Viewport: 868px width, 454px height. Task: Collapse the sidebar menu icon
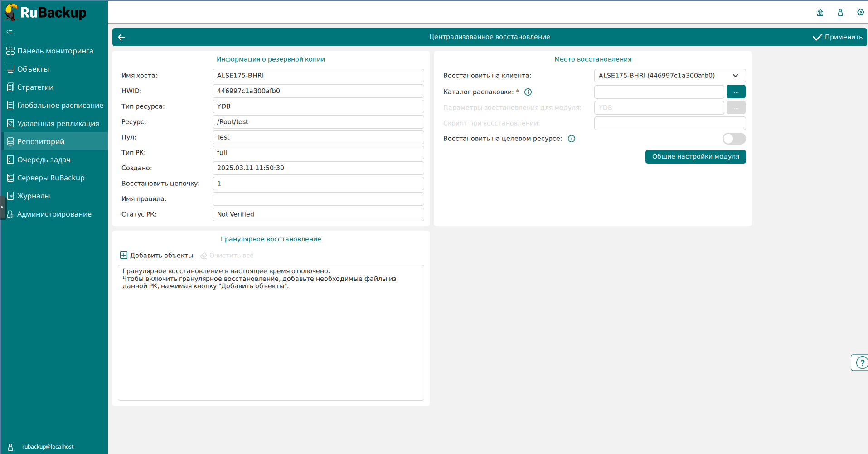(x=10, y=33)
